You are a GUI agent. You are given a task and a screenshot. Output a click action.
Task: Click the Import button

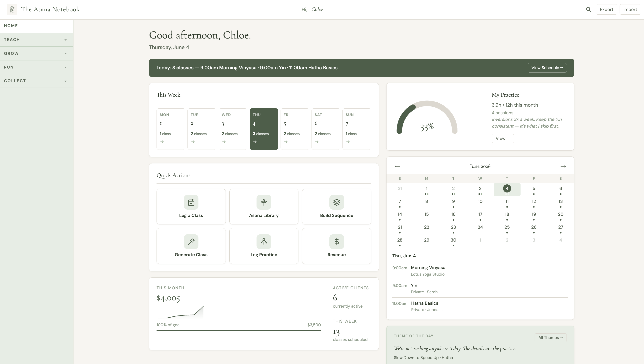tap(630, 9)
